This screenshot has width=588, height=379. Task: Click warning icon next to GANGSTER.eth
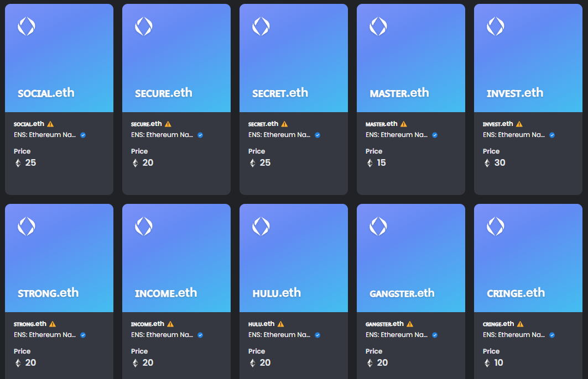coord(410,324)
